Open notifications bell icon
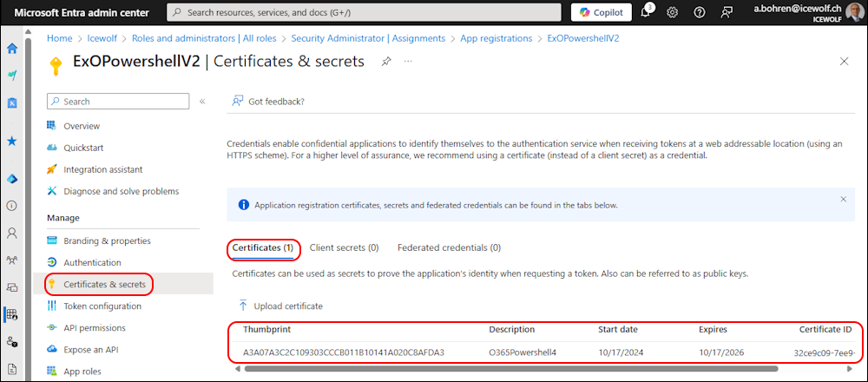This screenshot has width=868, height=382. click(x=646, y=12)
